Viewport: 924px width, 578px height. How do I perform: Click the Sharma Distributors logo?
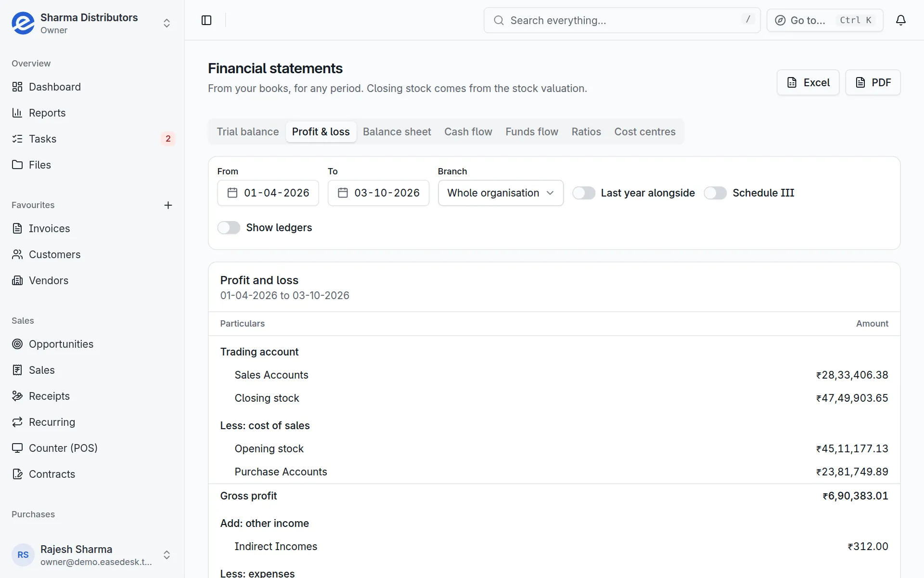(x=23, y=23)
